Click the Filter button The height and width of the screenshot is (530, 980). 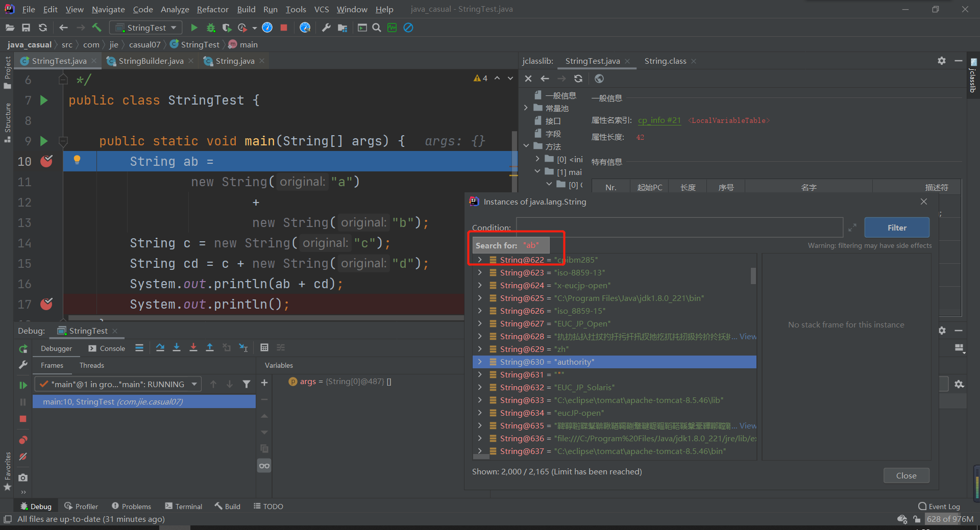[897, 228]
